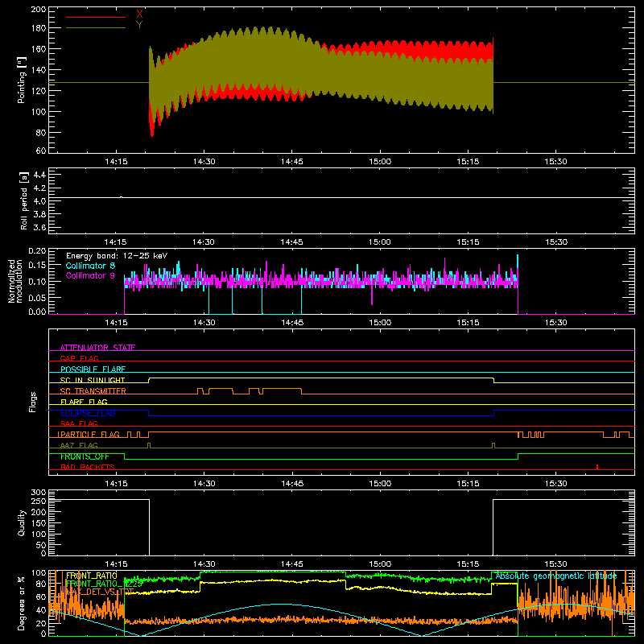This screenshot has width=644, height=644.
Task: Click the '0.20' tick on modulation axis
Action: point(37,250)
